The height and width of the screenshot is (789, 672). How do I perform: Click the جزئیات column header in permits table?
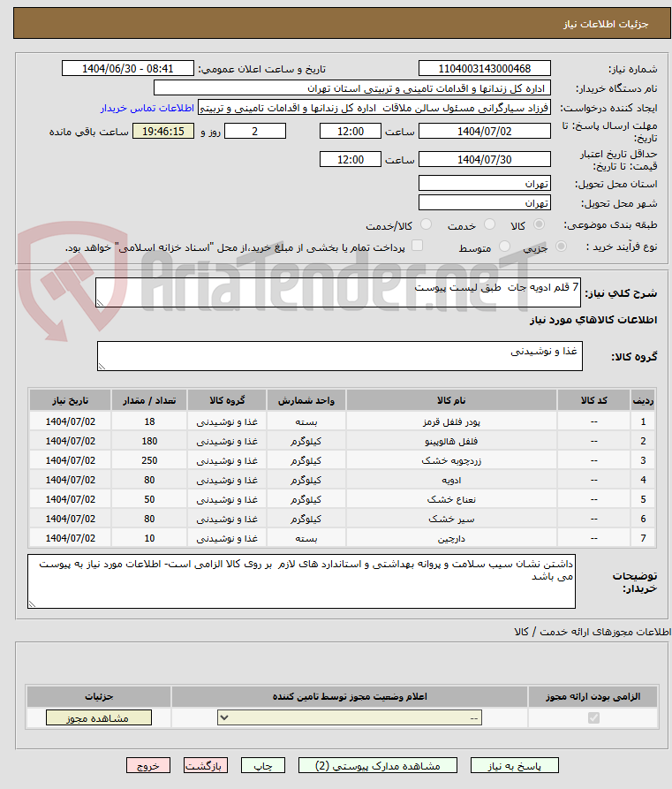99,696
